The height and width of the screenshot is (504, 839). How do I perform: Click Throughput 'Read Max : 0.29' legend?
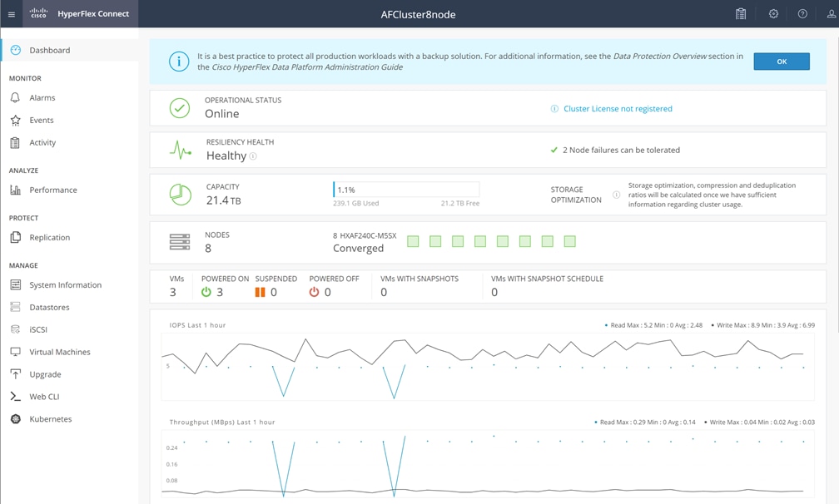point(645,422)
